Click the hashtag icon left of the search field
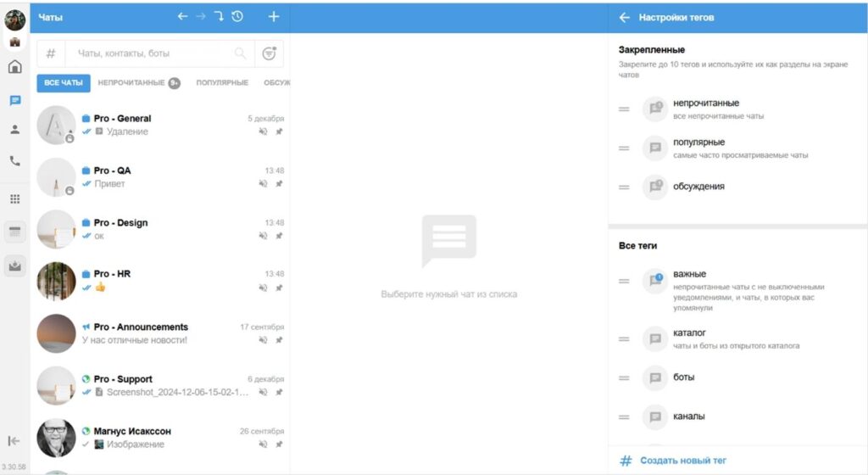The height and width of the screenshot is (475, 868). (51, 53)
